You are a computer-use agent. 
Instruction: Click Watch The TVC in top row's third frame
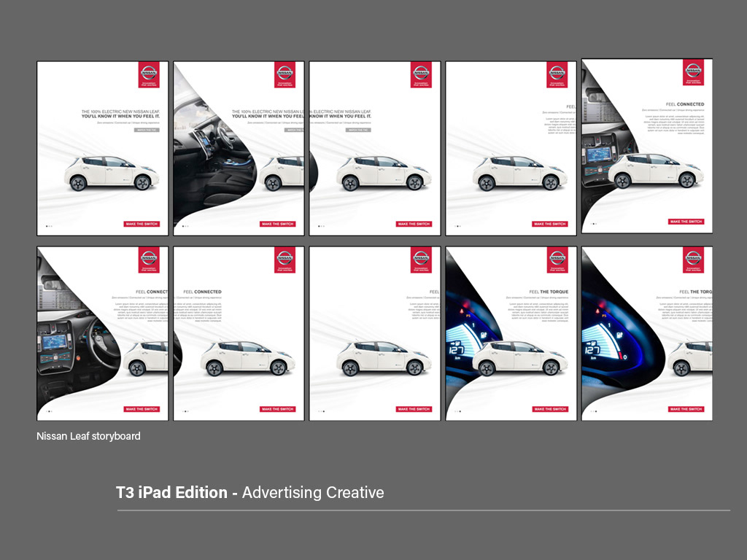[358, 130]
